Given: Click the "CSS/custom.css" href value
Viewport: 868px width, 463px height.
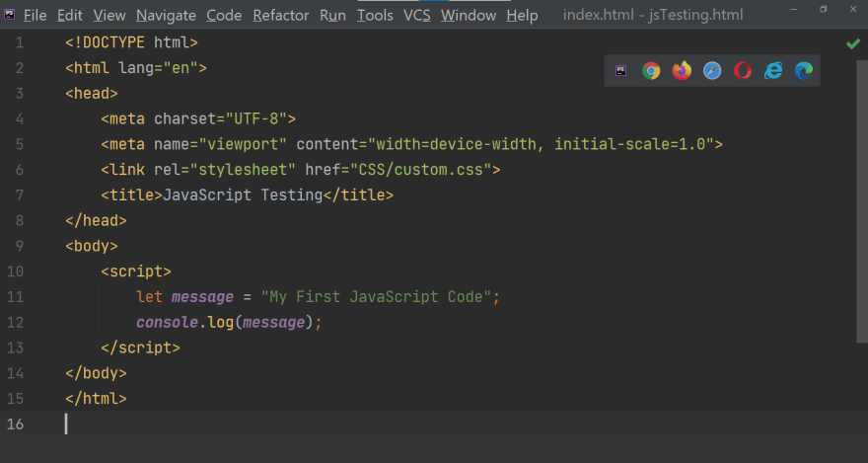Looking at the screenshot, I should [x=421, y=170].
